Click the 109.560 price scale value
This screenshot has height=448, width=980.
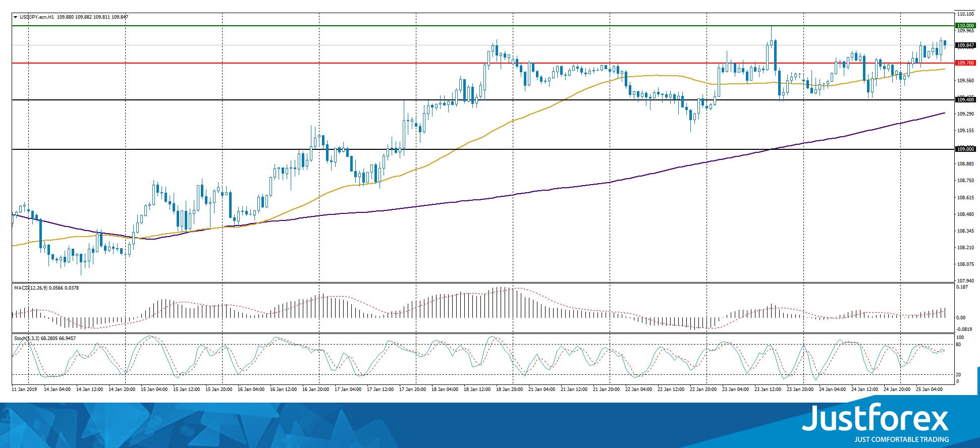[x=965, y=81]
